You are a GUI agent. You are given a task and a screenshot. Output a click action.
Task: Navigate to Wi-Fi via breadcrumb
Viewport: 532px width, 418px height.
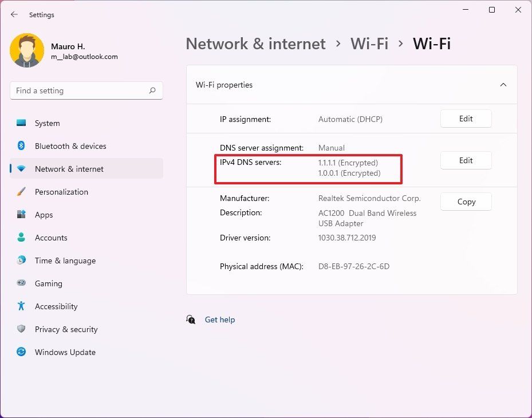(369, 44)
